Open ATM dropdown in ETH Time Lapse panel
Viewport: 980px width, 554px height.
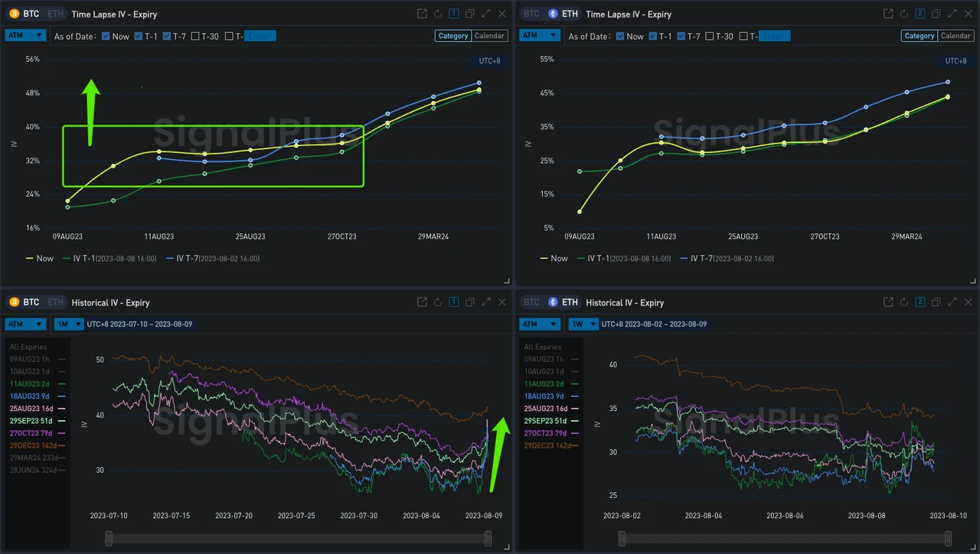[x=540, y=35]
